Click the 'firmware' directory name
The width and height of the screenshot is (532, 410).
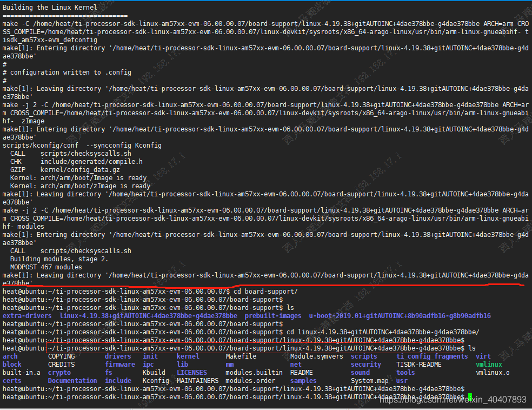click(x=120, y=365)
